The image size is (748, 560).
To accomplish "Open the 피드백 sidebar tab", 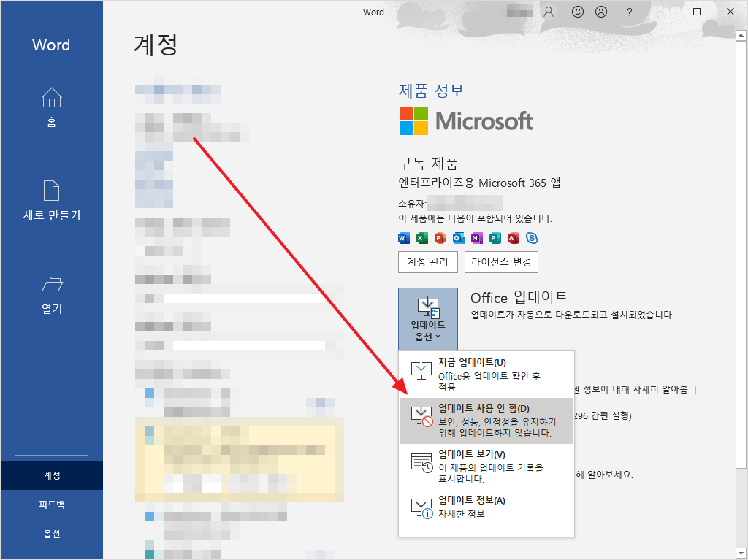I will point(52,505).
